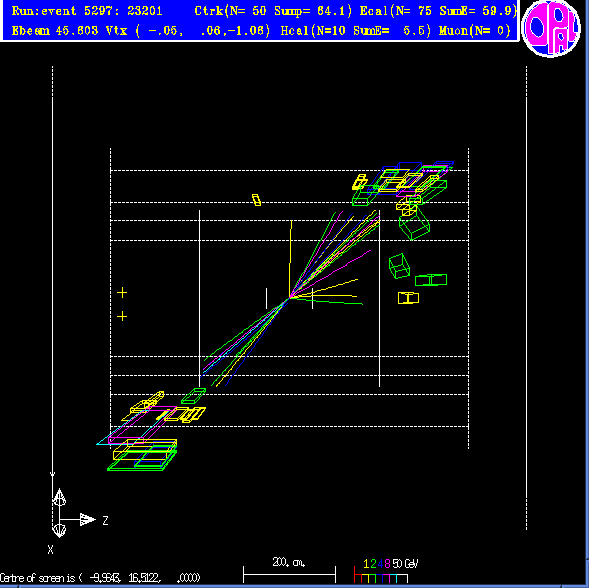Click the 200 cm scale bar
This screenshot has width=589, height=588.
click(289, 575)
